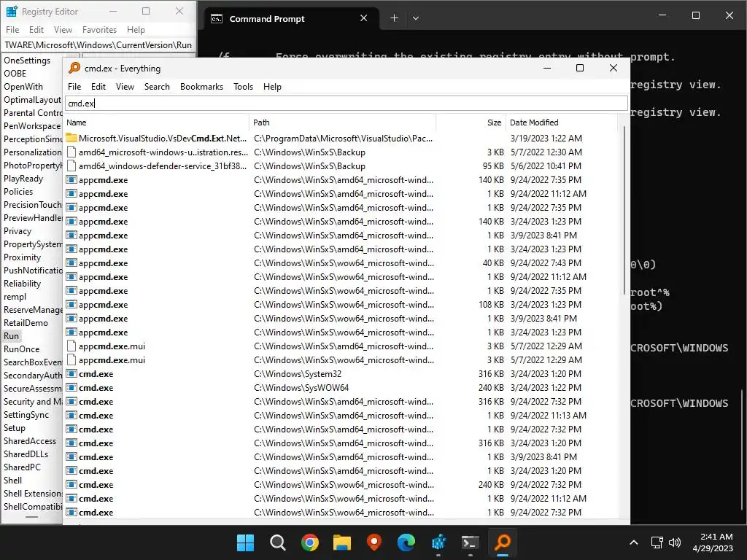This screenshot has height=560, width=747.
Task: Click the Everything app icon in title bar
Action: (x=74, y=68)
